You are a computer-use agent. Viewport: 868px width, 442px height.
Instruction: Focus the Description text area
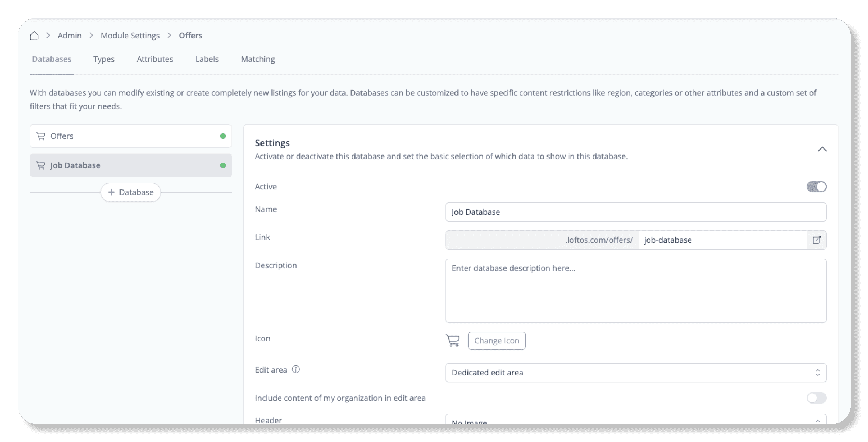[x=636, y=290]
